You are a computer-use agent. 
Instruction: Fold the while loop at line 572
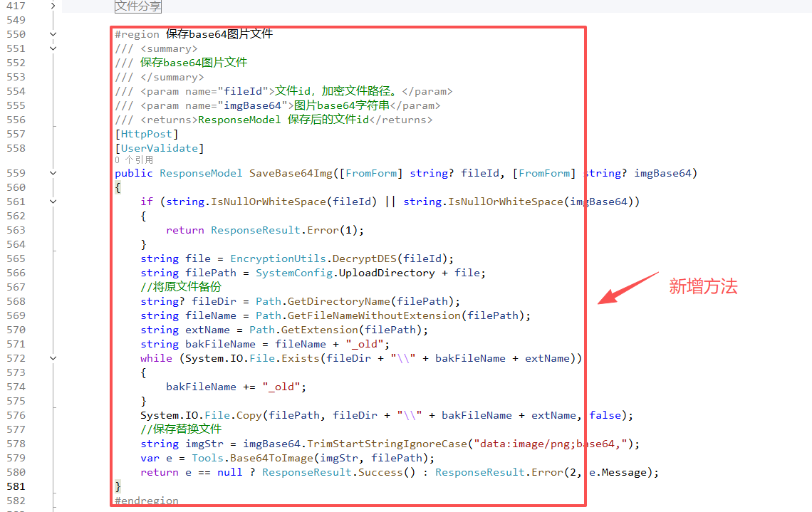coord(53,358)
